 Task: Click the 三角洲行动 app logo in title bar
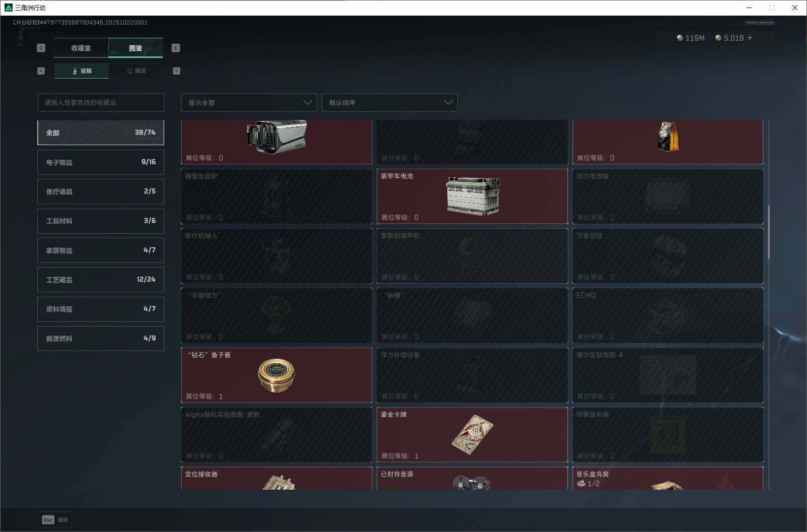click(8, 8)
